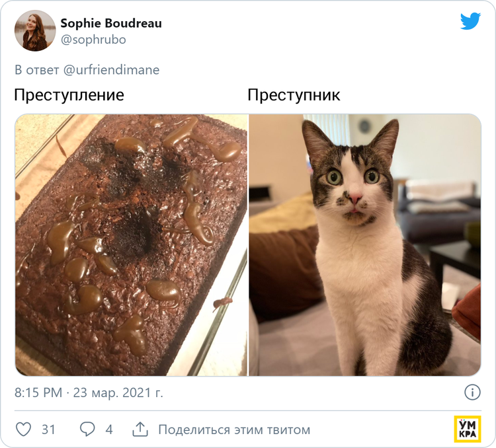Click the share upload arrow icon

pos(140,429)
